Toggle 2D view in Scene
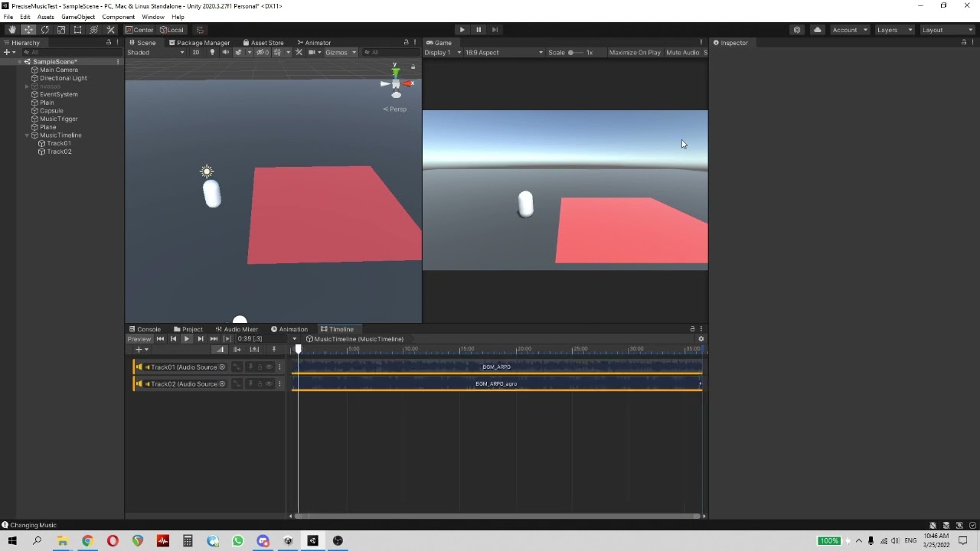980x551 pixels. tap(196, 53)
